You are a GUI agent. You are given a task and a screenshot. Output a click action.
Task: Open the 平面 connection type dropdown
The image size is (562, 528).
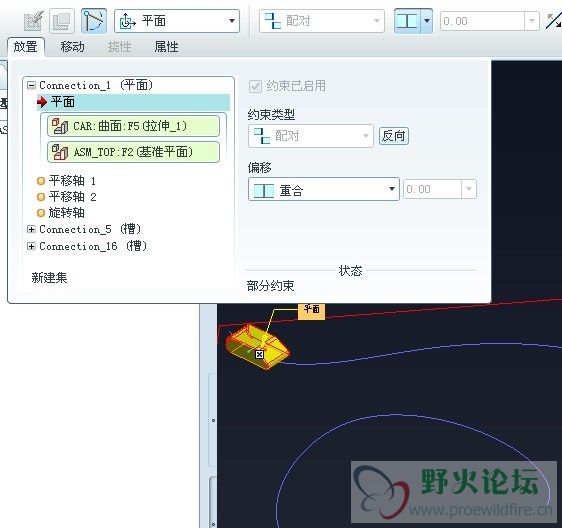(177, 21)
